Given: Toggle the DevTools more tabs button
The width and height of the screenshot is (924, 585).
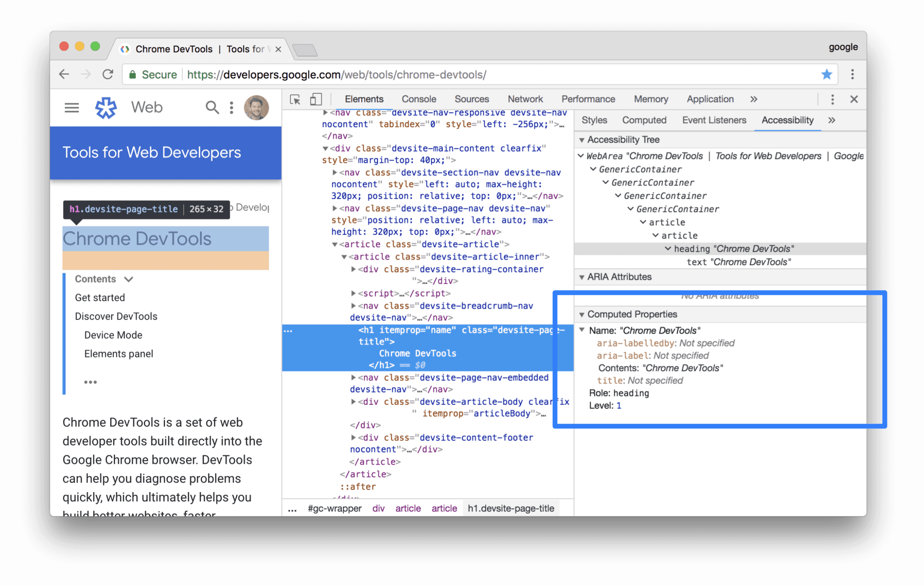Looking at the screenshot, I should point(754,99).
